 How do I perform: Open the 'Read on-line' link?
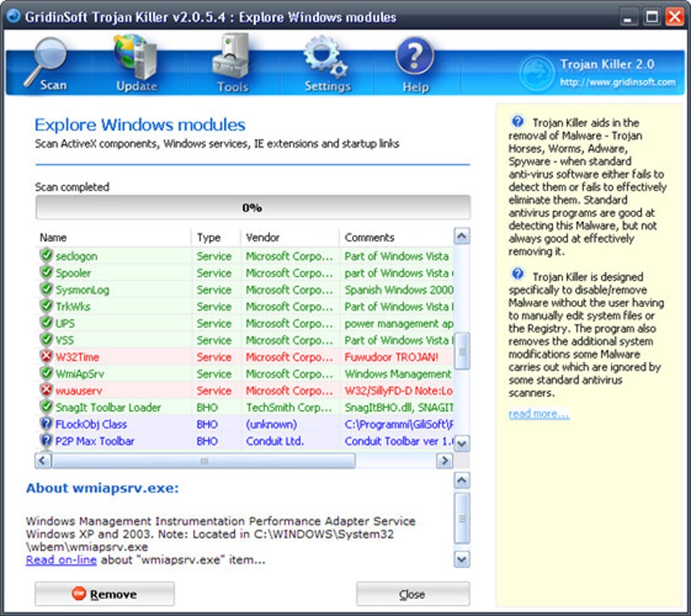click(61, 560)
